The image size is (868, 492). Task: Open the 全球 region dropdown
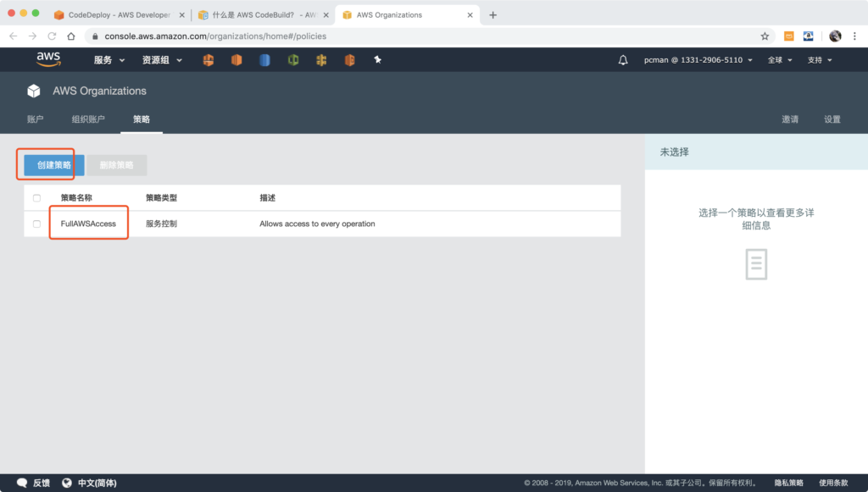click(780, 60)
